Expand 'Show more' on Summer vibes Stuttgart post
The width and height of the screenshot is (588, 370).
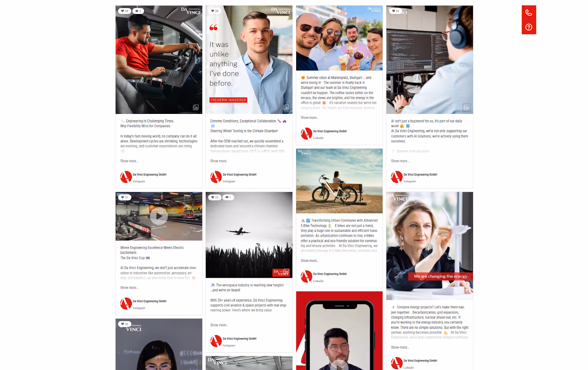(x=310, y=118)
